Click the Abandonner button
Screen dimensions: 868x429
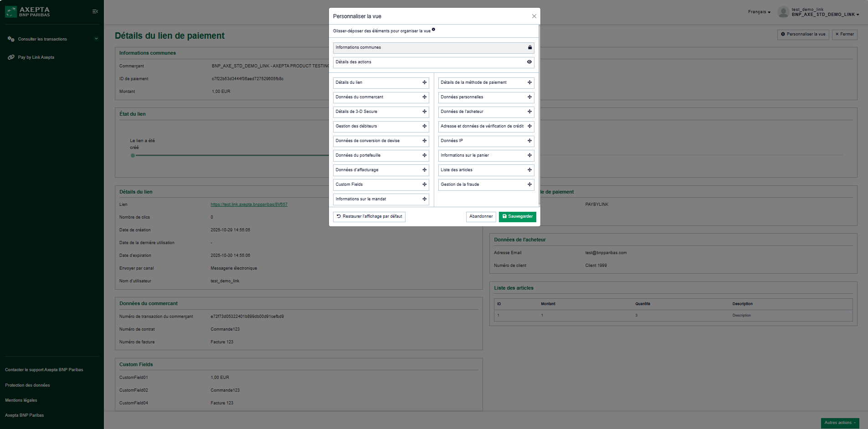click(x=481, y=217)
